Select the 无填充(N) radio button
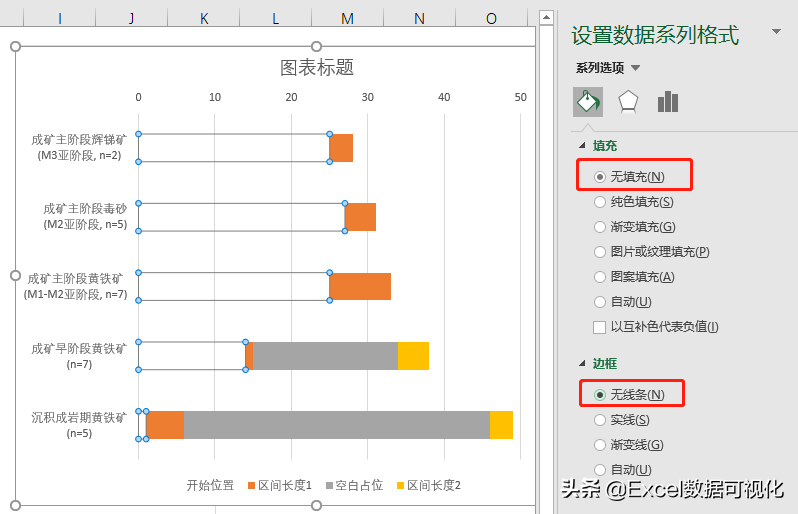 pyautogui.click(x=600, y=177)
